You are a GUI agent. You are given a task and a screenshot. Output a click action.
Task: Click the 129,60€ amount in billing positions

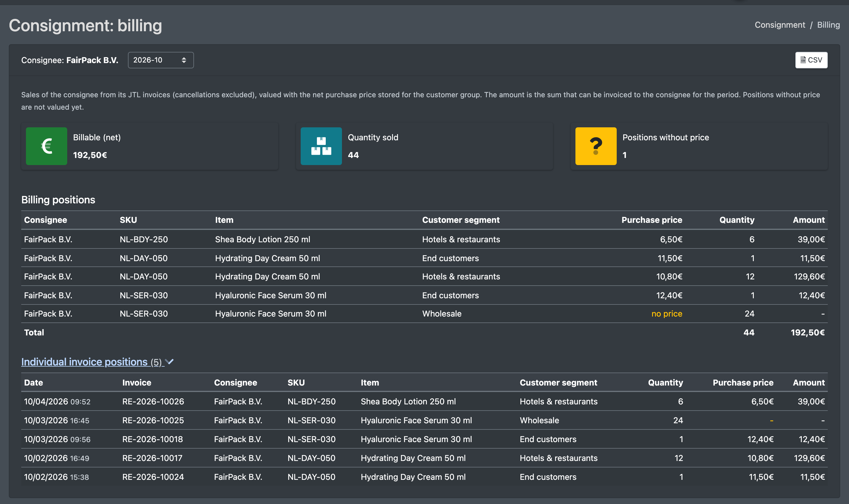(x=809, y=276)
